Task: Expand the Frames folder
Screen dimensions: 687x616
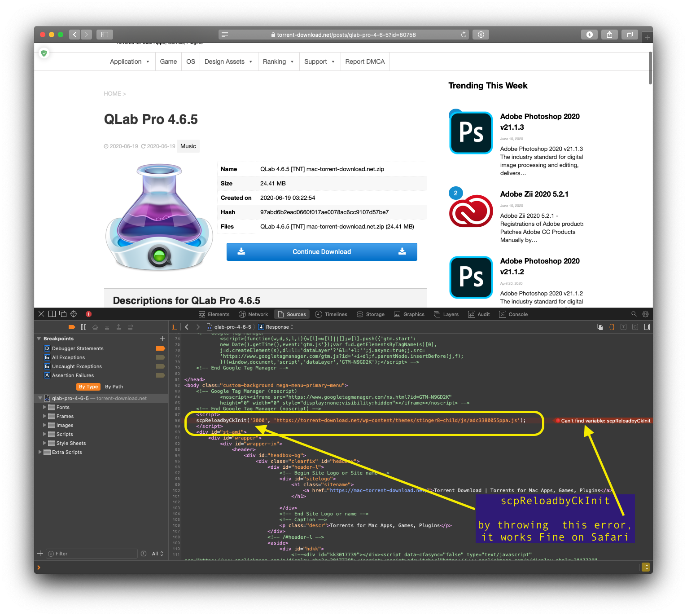Action: 44,416
